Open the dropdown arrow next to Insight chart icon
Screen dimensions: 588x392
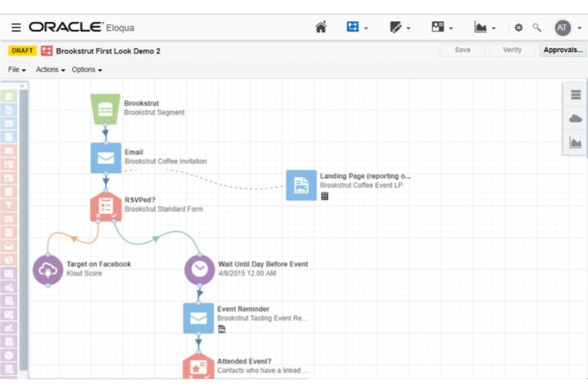(494, 28)
